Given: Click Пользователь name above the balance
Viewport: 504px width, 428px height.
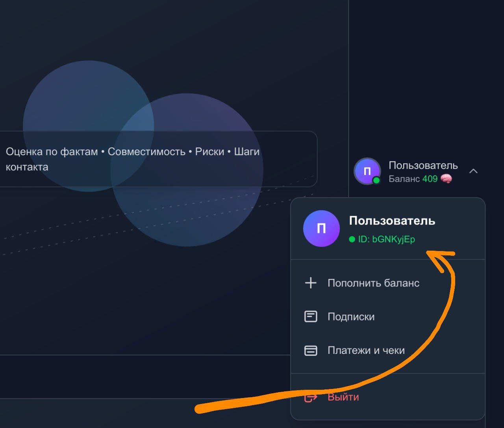Looking at the screenshot, I should 423,165.
